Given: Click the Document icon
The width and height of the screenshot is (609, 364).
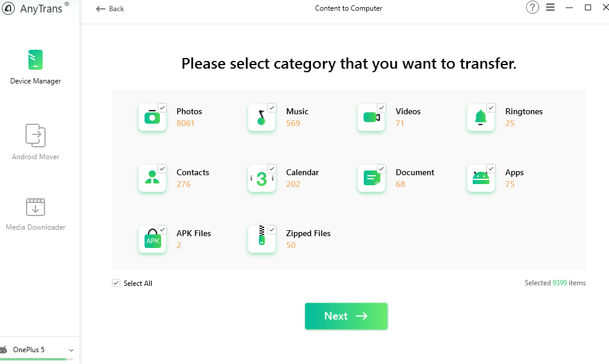Looking at the screenshot, I should tap(371, 179).
